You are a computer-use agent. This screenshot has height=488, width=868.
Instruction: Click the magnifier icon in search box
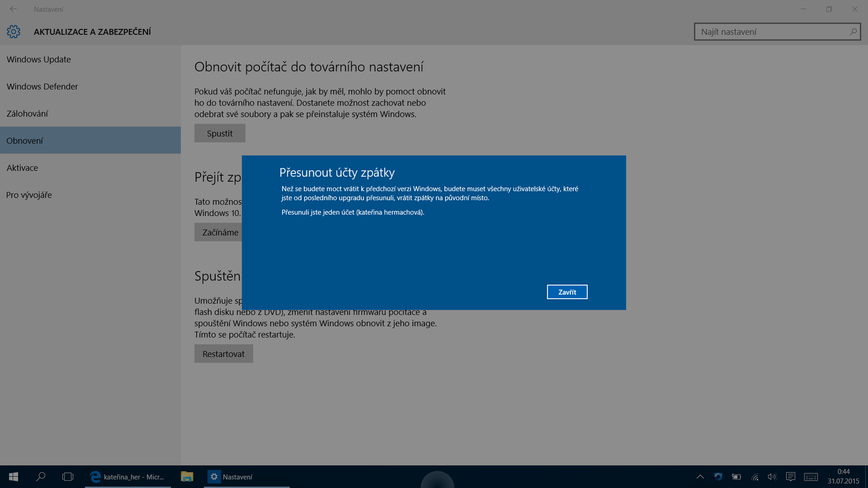[853, 32]
